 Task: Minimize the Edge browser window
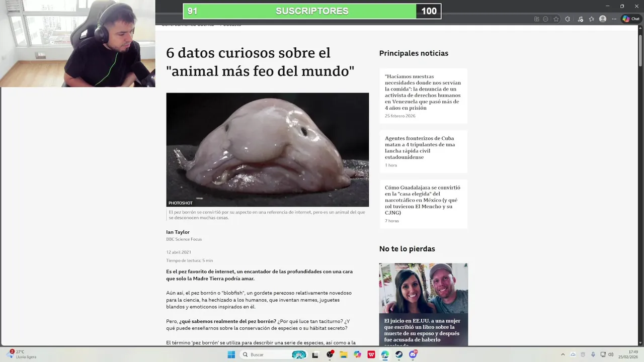[608, 6]
